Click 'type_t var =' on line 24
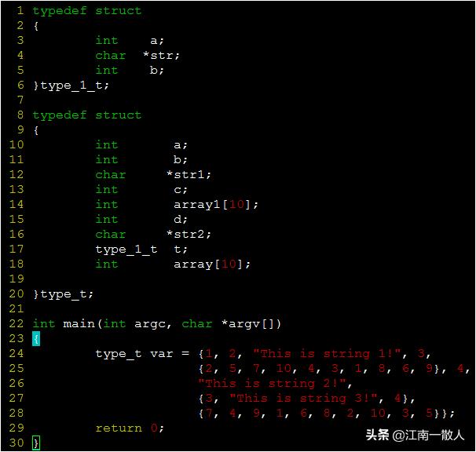476x452 pixels. coord(142,355)
